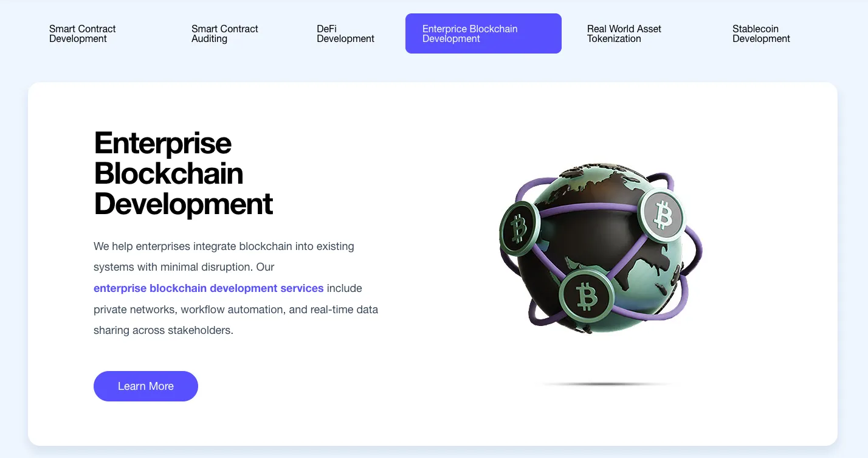Click the text "sharing across stakeholders."
The height and width of the screenshot is (458, 868).
164,331
